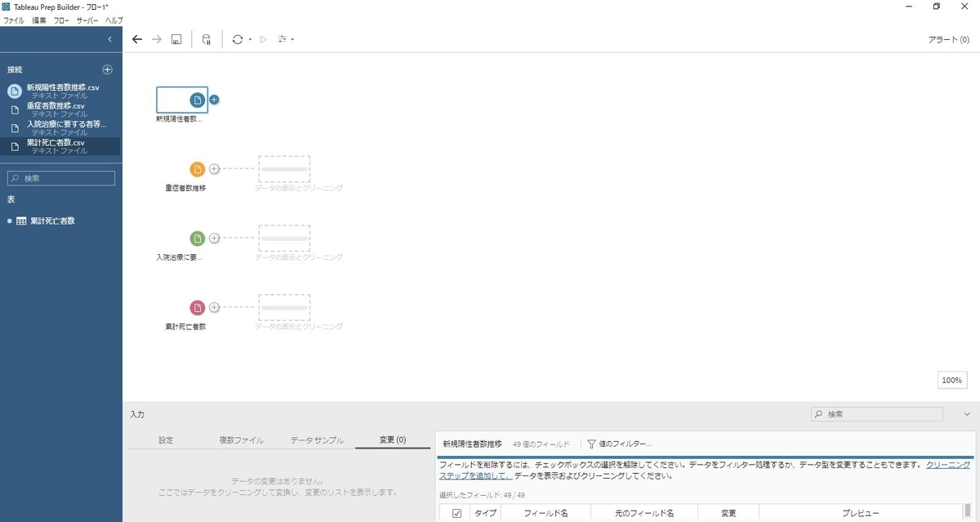Open the 編集 menu

39,20
